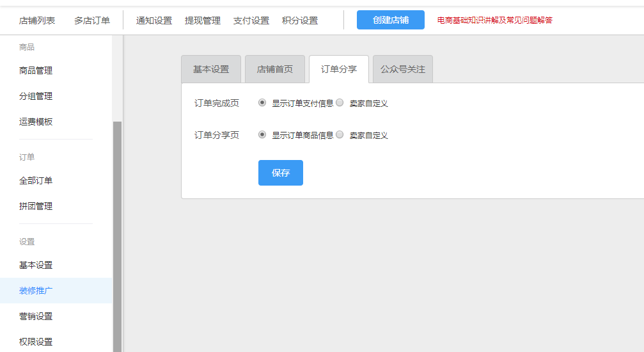Open 通知设置 from the top navigation
644x352 pixels.
(154, 20)
